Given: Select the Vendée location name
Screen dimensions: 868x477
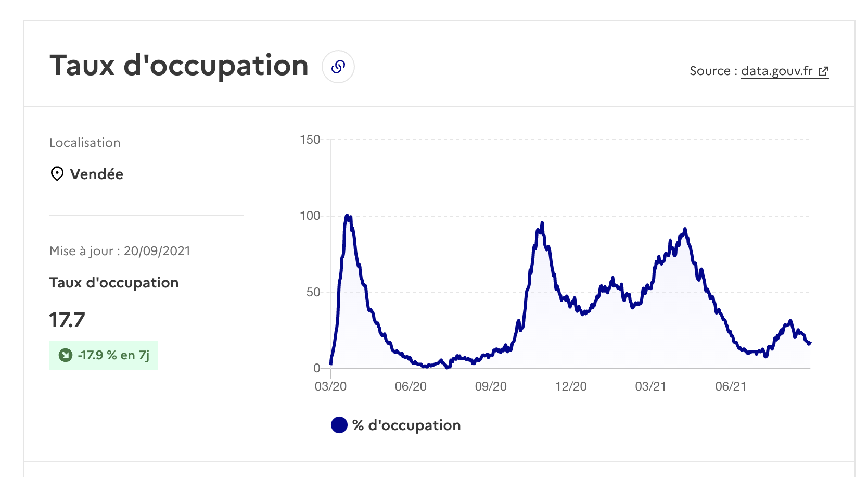Looking at the screenshot, I should (x=97, y=174).
